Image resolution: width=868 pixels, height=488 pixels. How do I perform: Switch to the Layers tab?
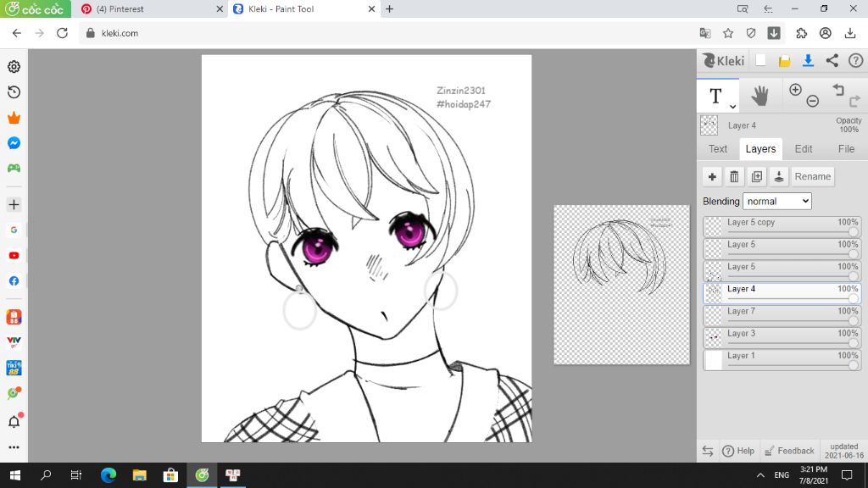(x=760, y=149)
